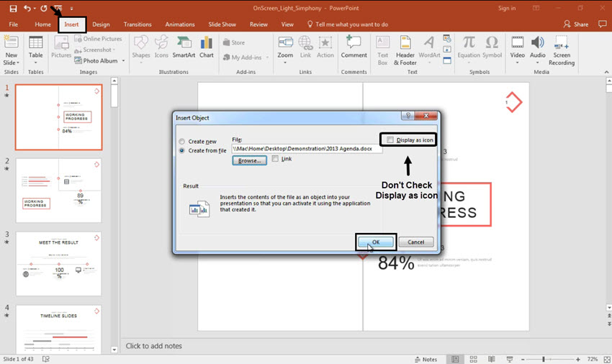Select the Create new radio button
This screenshot has height=364, width=612.
tap(182, 142)
